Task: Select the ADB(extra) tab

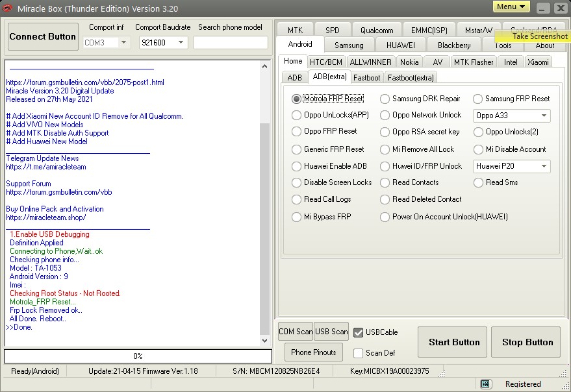Action: click(329, 77)
